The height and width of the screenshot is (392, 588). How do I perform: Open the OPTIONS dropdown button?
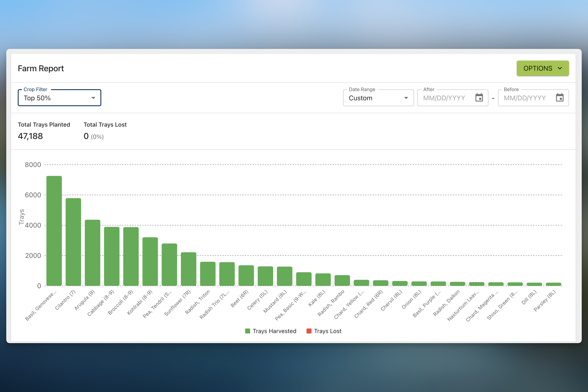tap(542, 68)
